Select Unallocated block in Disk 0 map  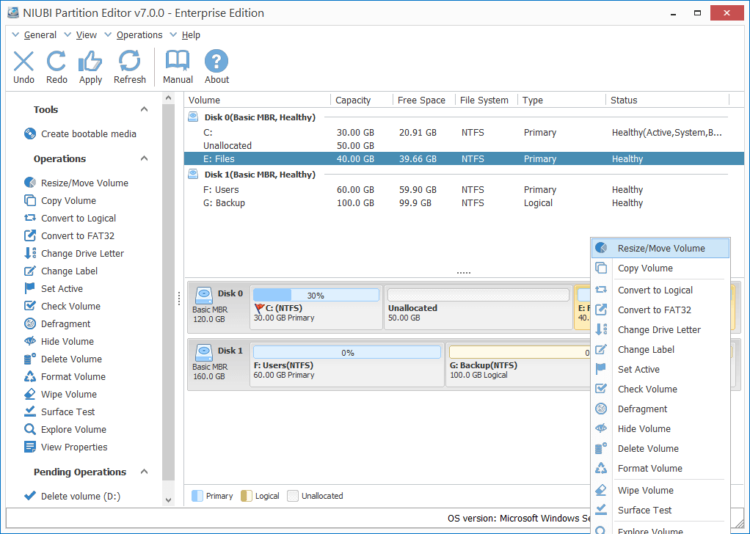(x=478, y=307)
